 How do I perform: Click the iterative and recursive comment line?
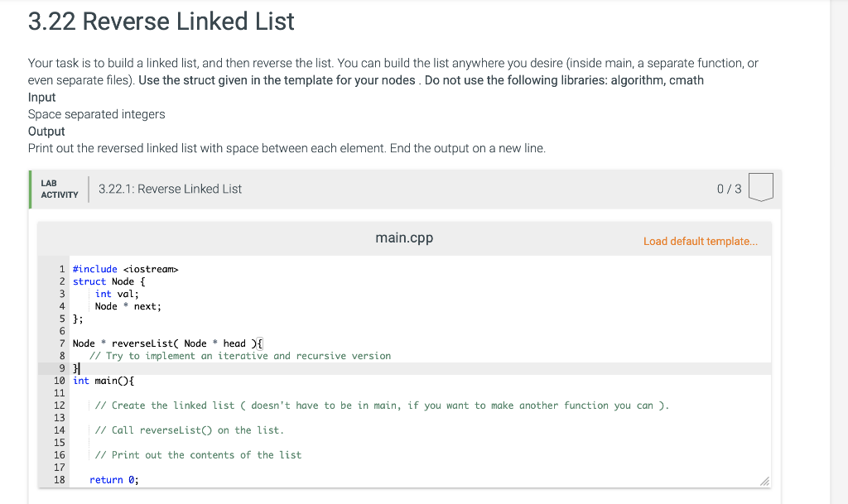click(240, 356)
